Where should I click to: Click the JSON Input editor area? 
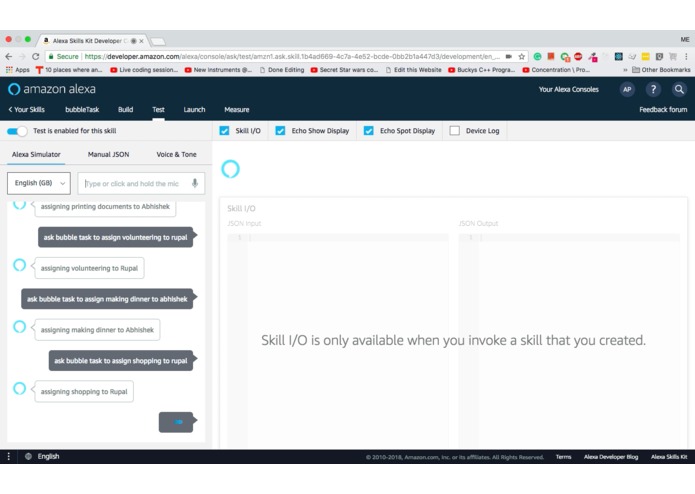(x=338, y=341)
